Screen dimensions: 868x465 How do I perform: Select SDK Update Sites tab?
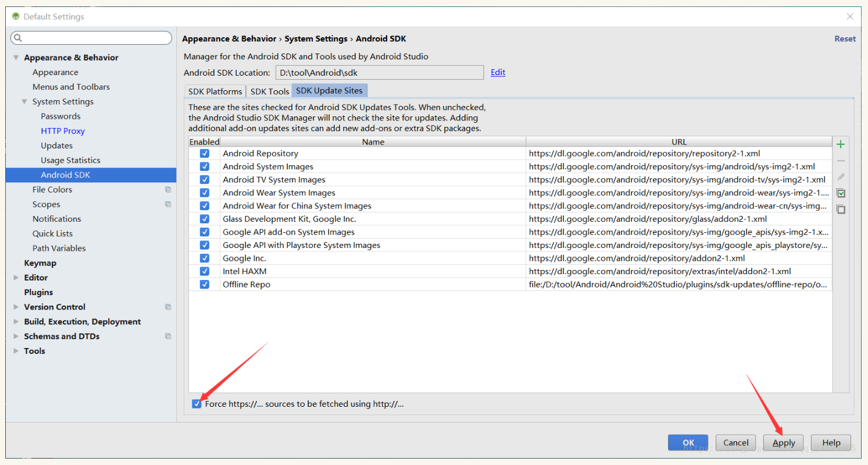coord(329,91)
